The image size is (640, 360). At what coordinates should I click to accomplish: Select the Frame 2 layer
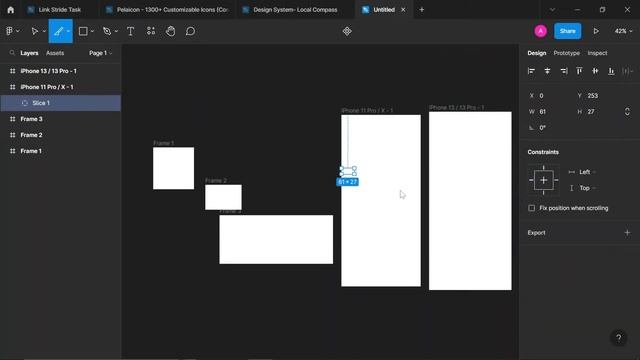pos(60,135)
